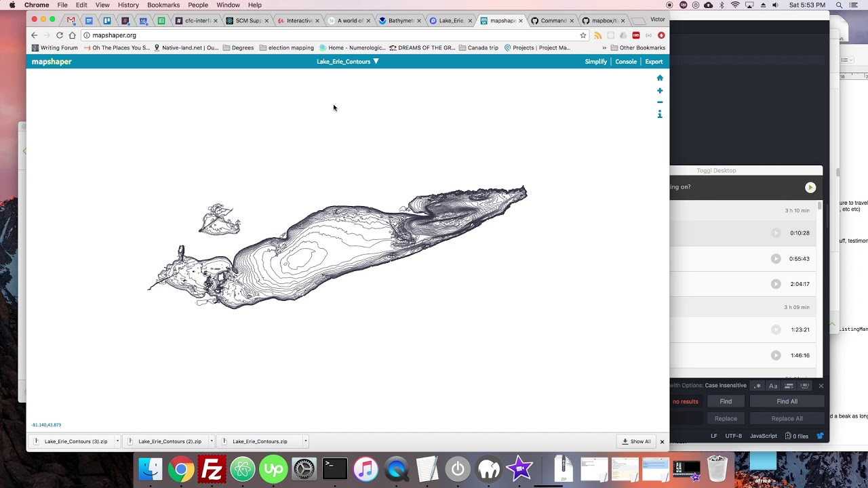Click the mapshaper home extent icon
This screenshot has height=488, width=868.
click(660, 78)
